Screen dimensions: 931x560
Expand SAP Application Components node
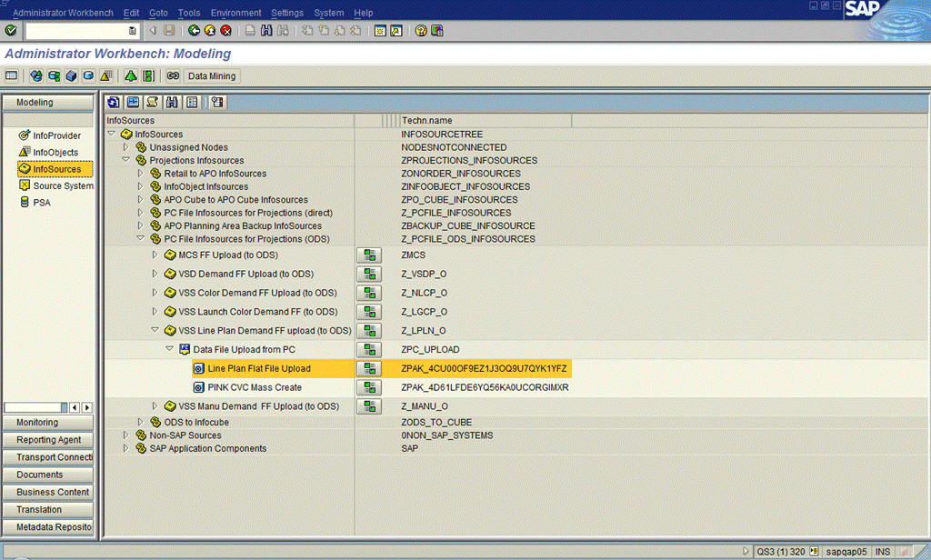point(125,448)
